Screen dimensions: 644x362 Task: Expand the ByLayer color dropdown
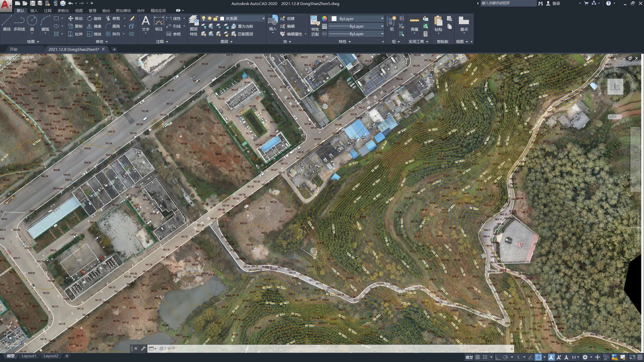(357, 19)
